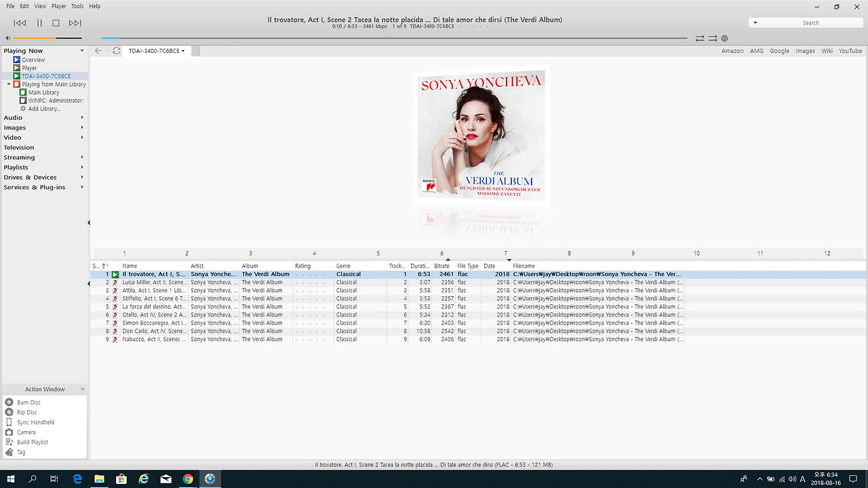Click the Burn Disc icon
Image resolution: width=868 pixels, height=488 pixels.
(9, 403)
